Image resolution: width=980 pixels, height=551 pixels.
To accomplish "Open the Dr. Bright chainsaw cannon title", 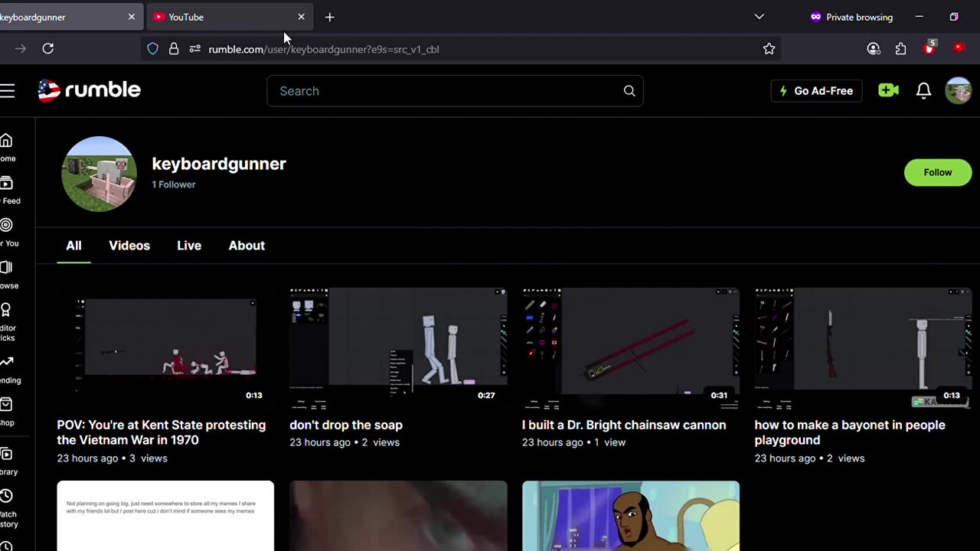I will [624, 425].
